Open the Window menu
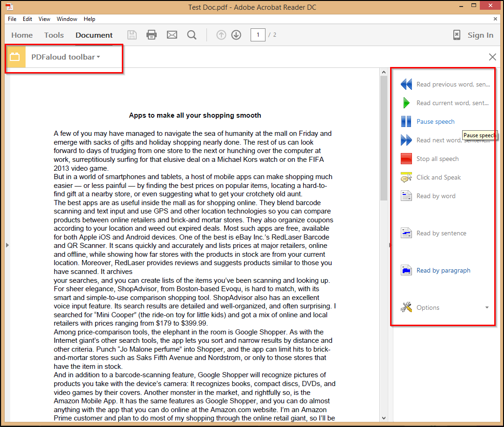 [67, 19]
